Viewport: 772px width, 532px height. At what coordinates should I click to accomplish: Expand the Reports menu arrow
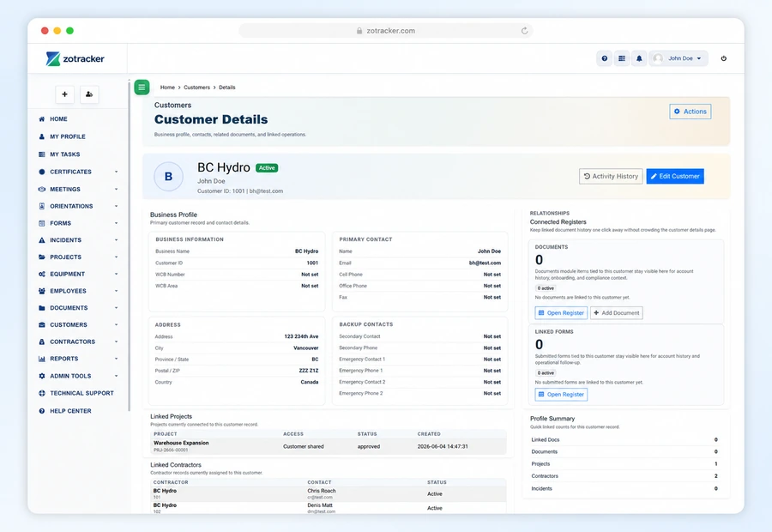[116, 359]
